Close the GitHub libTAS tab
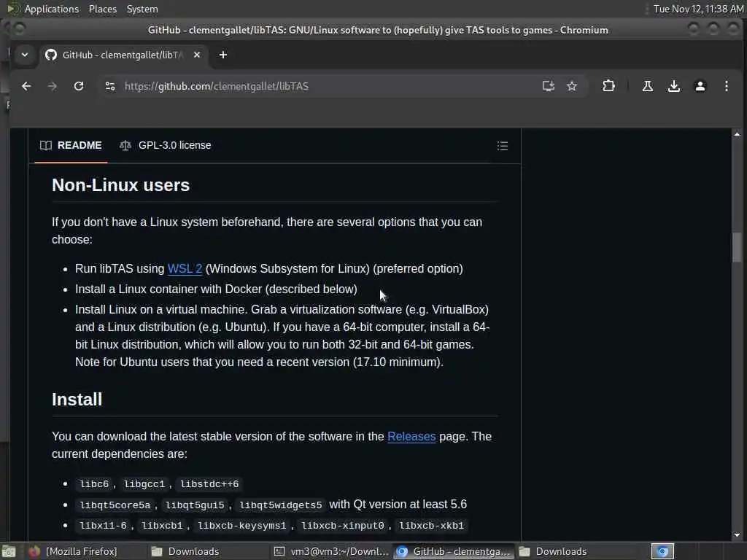The width and height of the screenshot is (747, 560). tap(197, 55)
